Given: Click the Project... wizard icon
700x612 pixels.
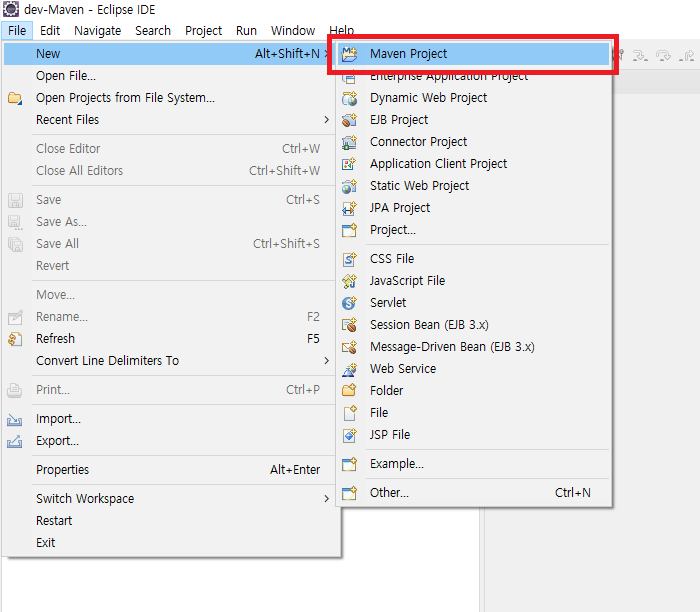Looking at the screenshot, I should click(x=349, y=230).
